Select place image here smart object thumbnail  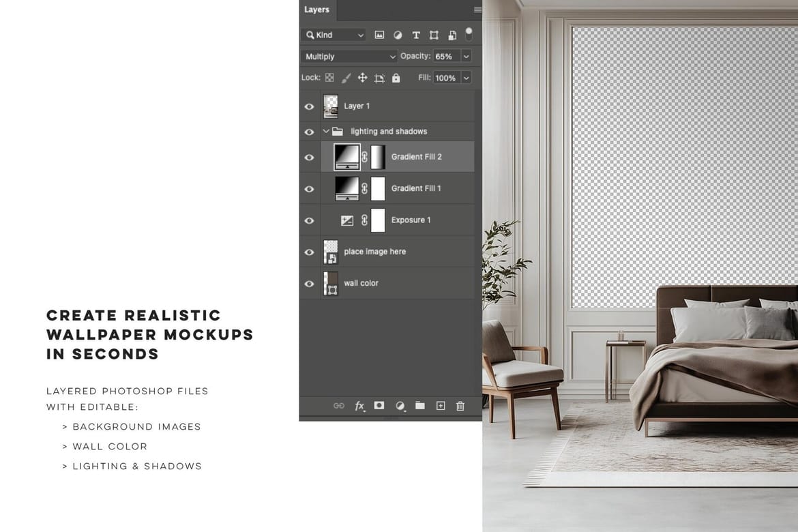pos(331,252)
